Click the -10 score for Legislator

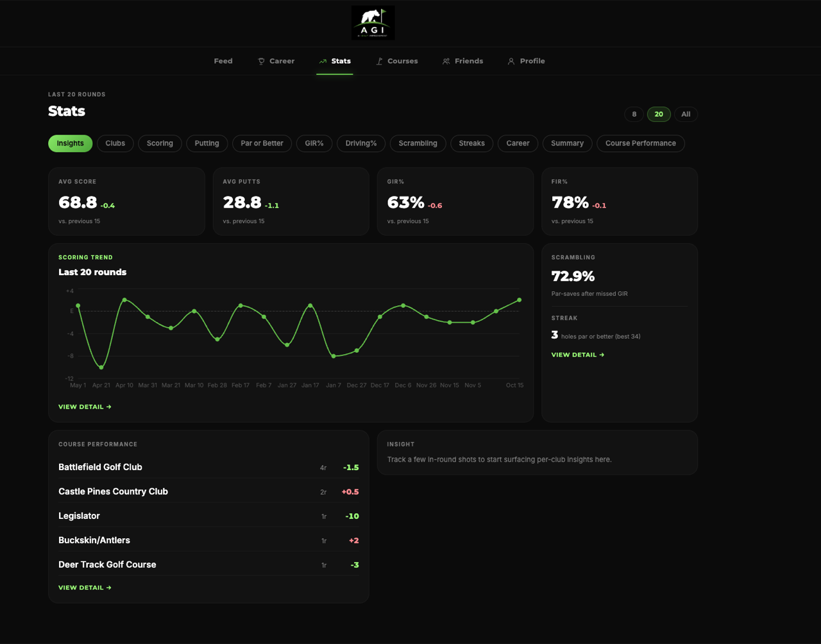[352, 516]
